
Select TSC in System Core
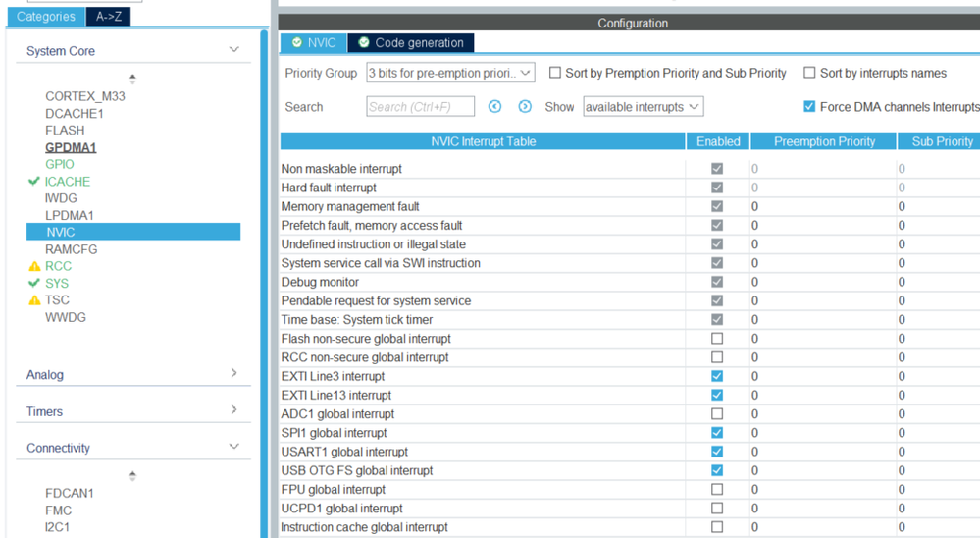pos(57,300)
